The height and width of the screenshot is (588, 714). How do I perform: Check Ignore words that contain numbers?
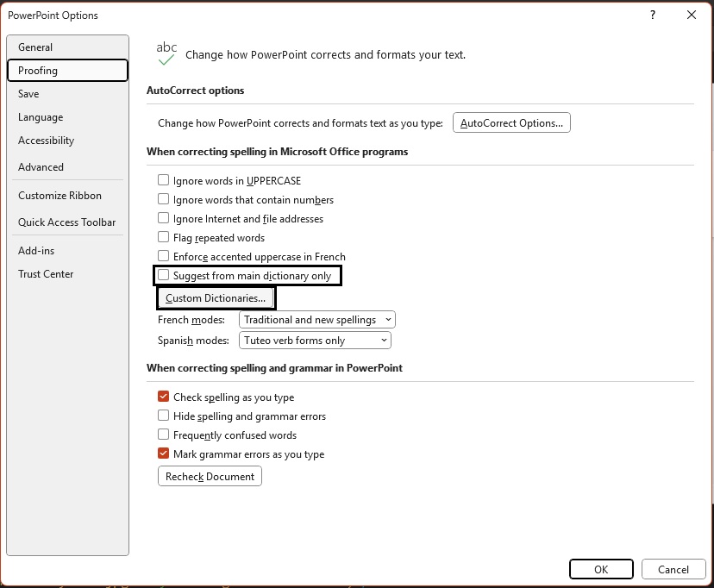[163, 200]
